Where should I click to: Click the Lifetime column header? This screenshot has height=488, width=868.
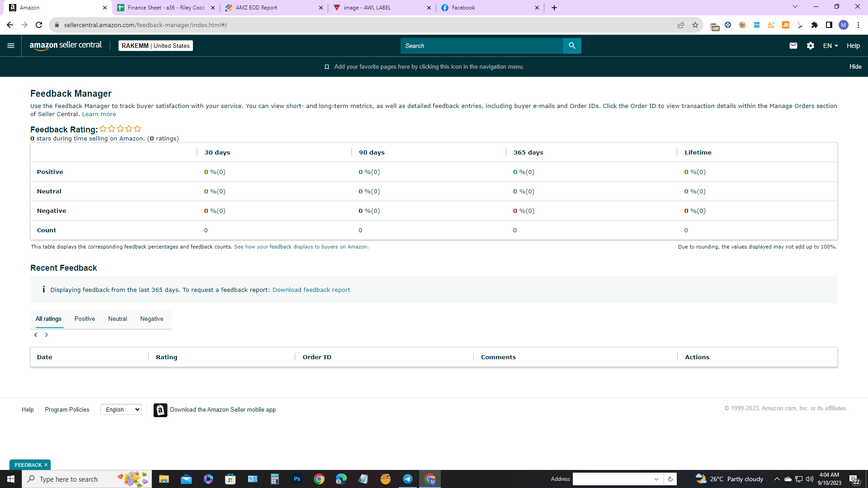[x=698, y=153]
